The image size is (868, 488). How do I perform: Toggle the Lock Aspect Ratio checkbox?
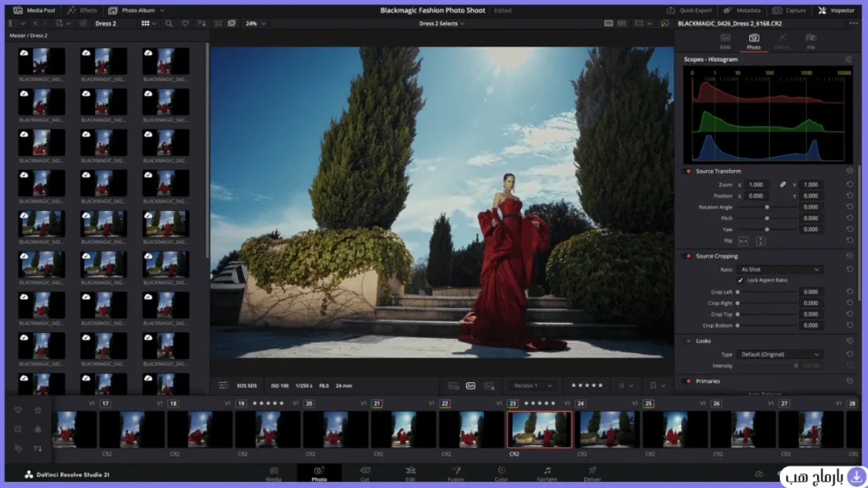(740, 280)
